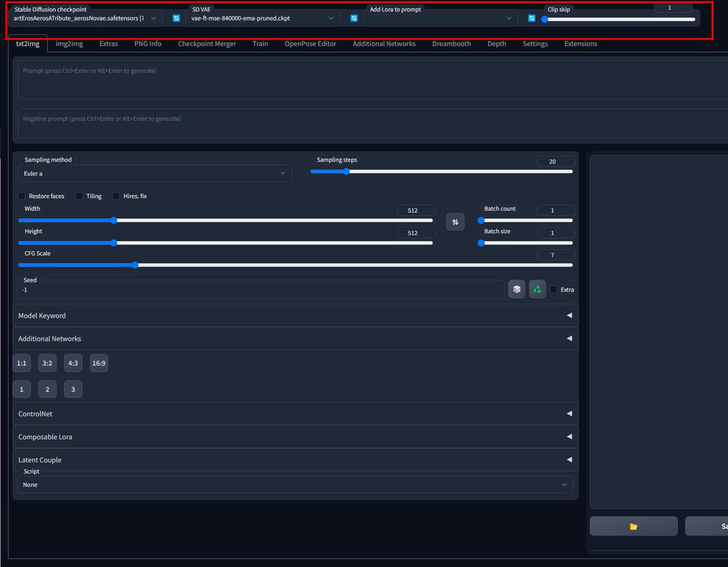This screenshot has width=728, height=567.
Task: Go to Train tab
Action: pyautogui.click(x=260, y=44)
